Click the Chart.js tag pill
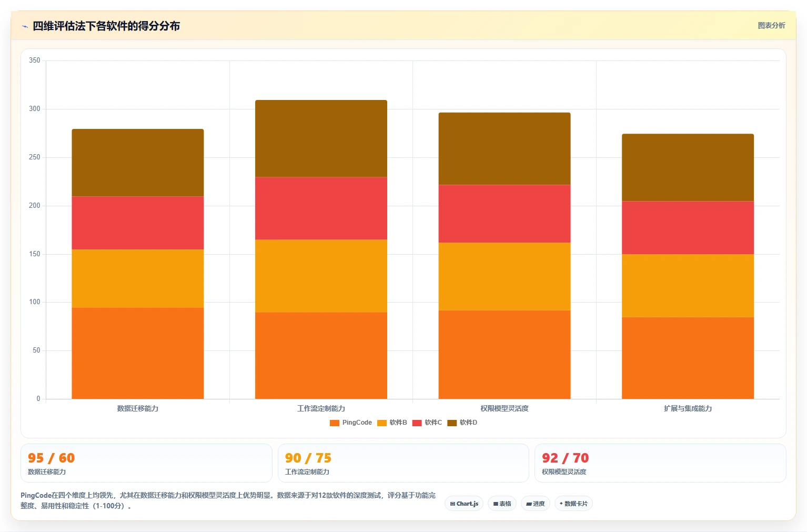This screenshot has height=532, width=807. click(464, 504)
